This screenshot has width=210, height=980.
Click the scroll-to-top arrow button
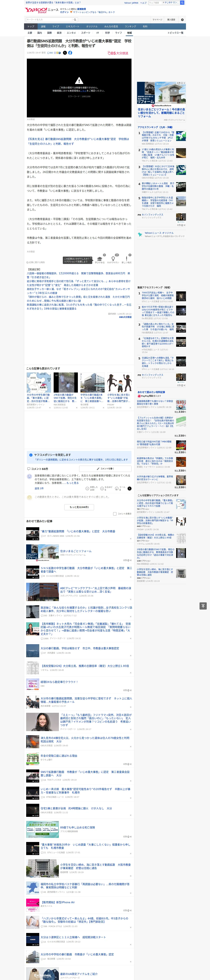tap(203, 606)
